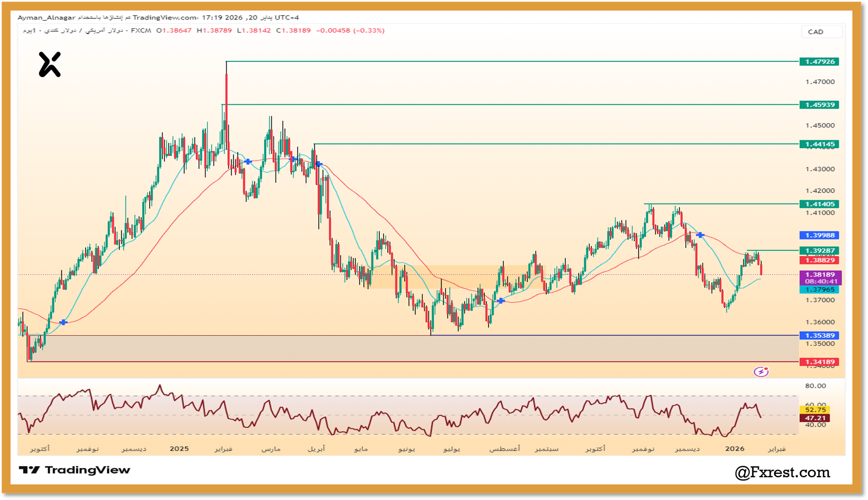Click the green 1.47926 resistance price label

click(819, 61)
